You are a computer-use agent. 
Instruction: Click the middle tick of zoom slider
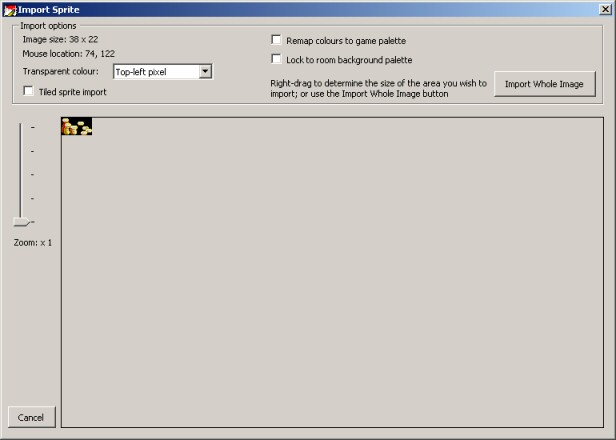click(33, 174)
